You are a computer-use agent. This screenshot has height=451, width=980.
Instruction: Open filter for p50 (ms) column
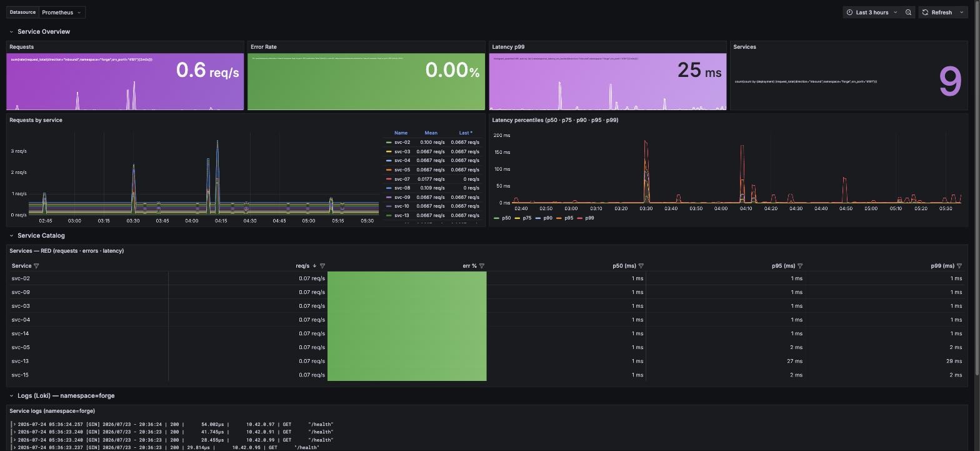click(x=641, y=266)
